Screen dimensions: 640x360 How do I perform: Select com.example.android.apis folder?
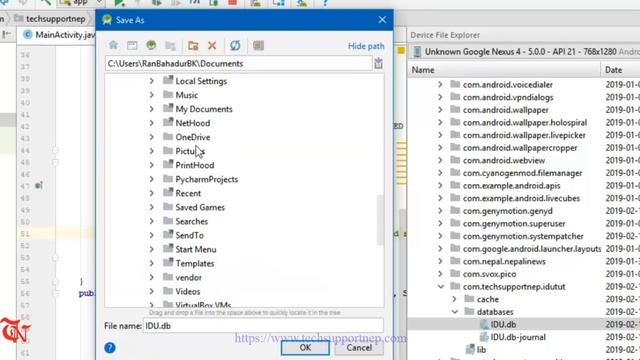point(511,186)
